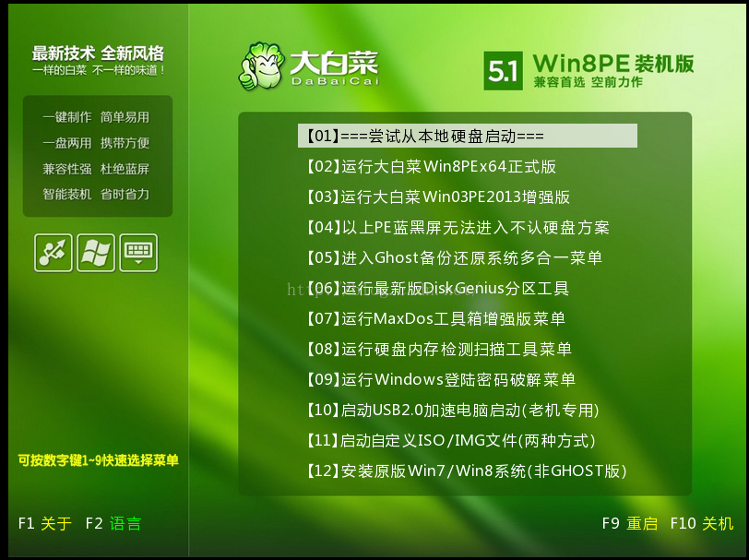Click the text 一盘两用 携带方便

[96, 143]
